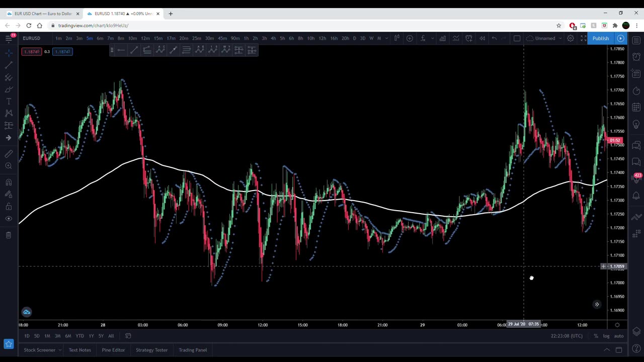
Task: Undo last action on chart
Action: (494, 38)
